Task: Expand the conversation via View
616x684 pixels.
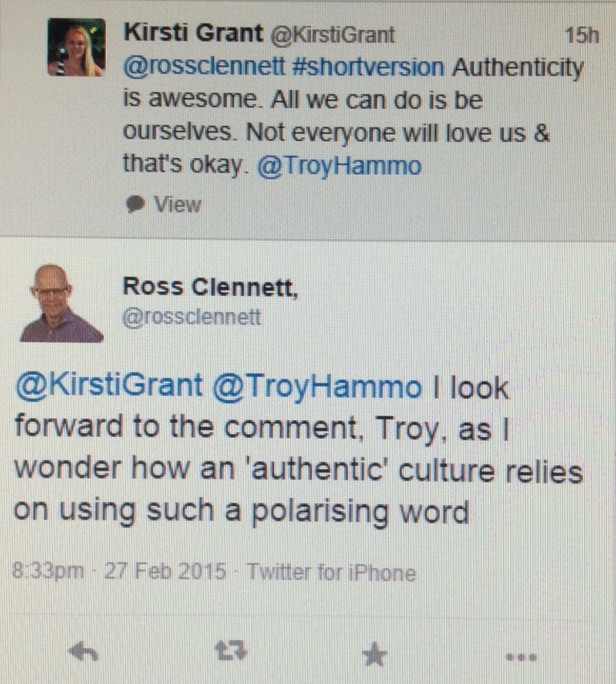Action: coord(177,204)
